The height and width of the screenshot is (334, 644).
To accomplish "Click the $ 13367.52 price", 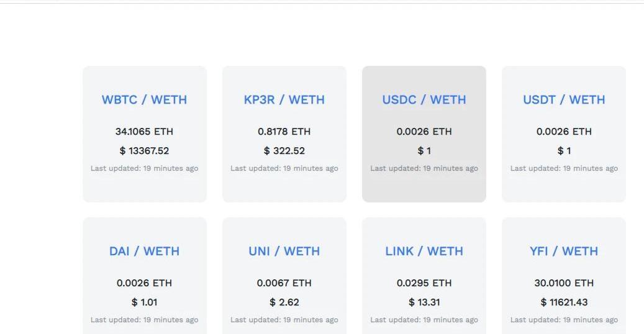I will (144, 151).
